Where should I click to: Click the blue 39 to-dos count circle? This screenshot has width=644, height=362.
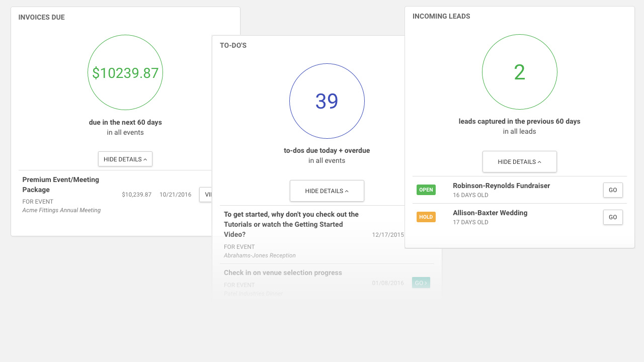click(x=327, y=101)
